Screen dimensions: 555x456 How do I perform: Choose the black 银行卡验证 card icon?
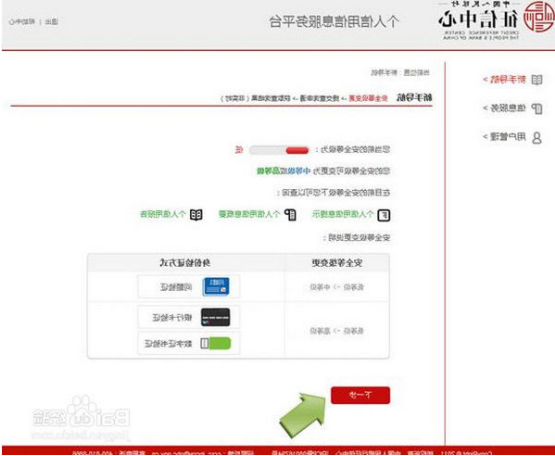click(x=216, y=317)
